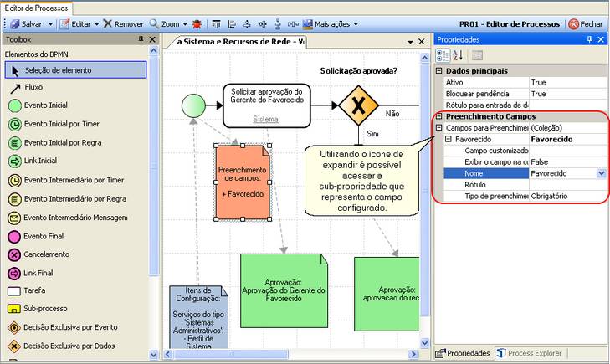The height and width of the screenshot is (364, 610).
Task: Click the canvas scroll right arrow
Action: (413, 354)
